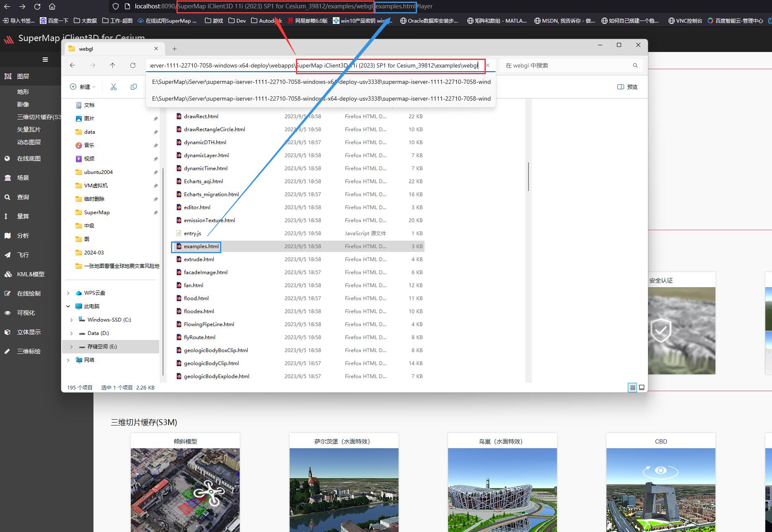
Task: Expand 存储空间 (E:) drive node
Action: point(71,346)
